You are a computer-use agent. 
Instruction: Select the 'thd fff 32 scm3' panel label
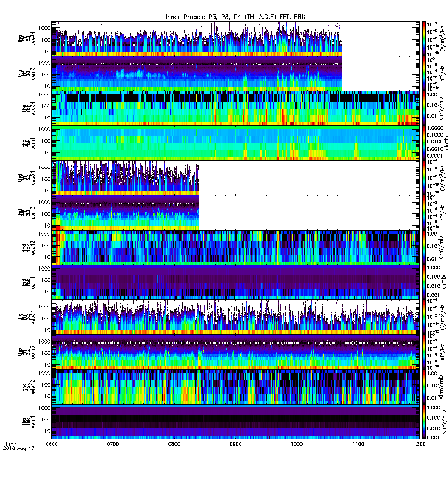26,213
